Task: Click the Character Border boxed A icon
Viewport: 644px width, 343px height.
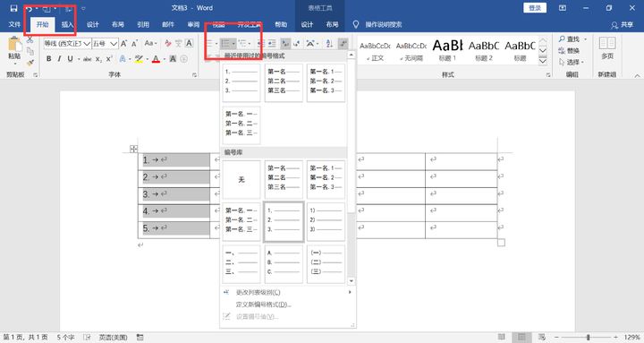Action: tap(189, 43)
